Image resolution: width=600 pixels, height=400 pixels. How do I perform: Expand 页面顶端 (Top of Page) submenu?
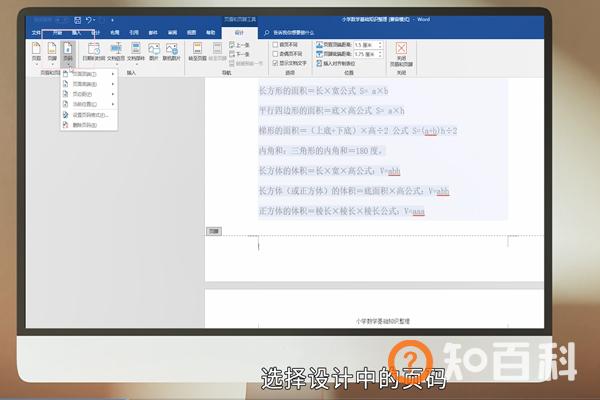pos(89,74)
